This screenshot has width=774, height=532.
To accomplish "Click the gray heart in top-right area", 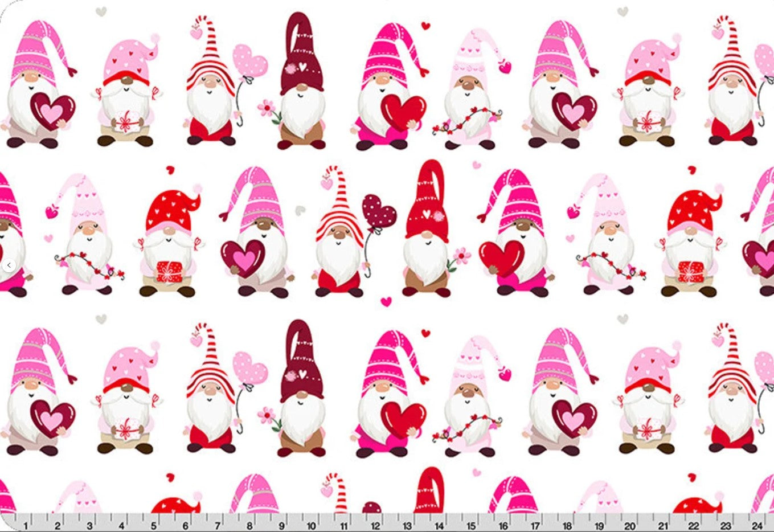I will 623,11.
